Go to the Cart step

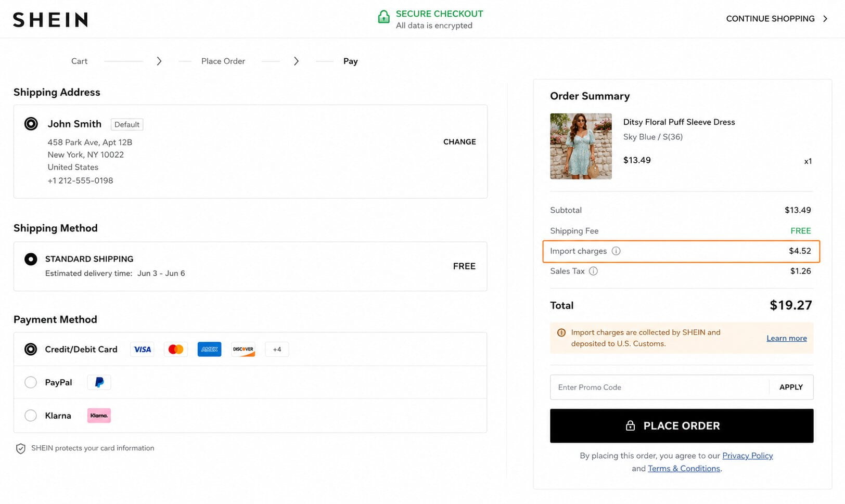coord(79,61)
